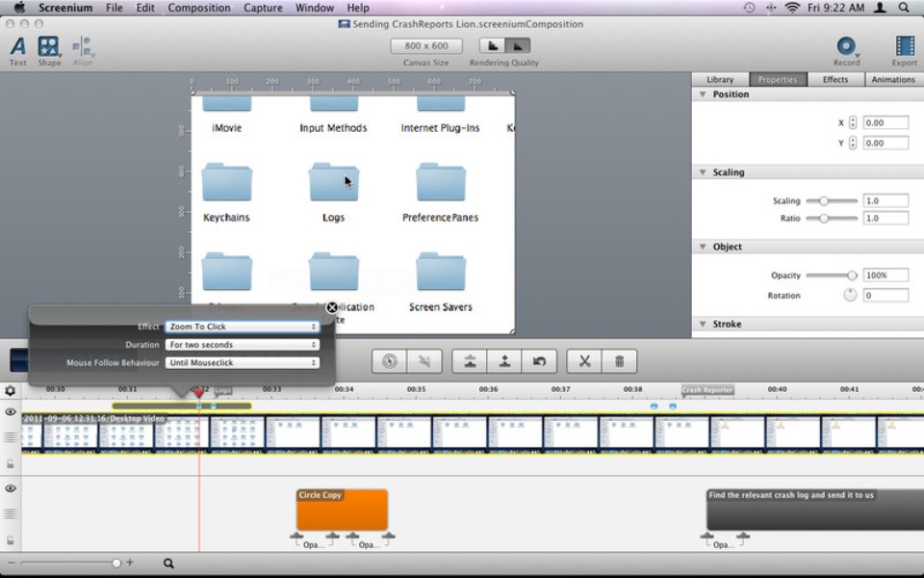Collapse the Object section
Viewport: 924px width, 578px height.
[703, 247]
